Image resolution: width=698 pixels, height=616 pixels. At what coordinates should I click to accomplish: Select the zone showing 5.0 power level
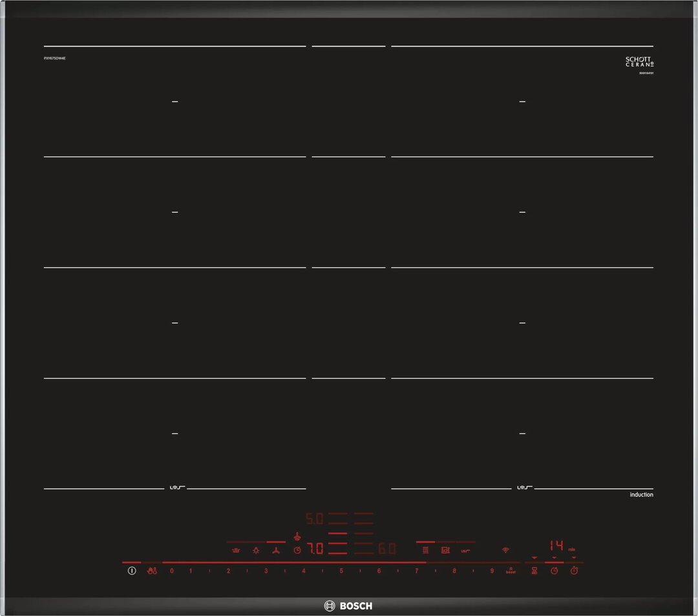[x=315, y=518]
